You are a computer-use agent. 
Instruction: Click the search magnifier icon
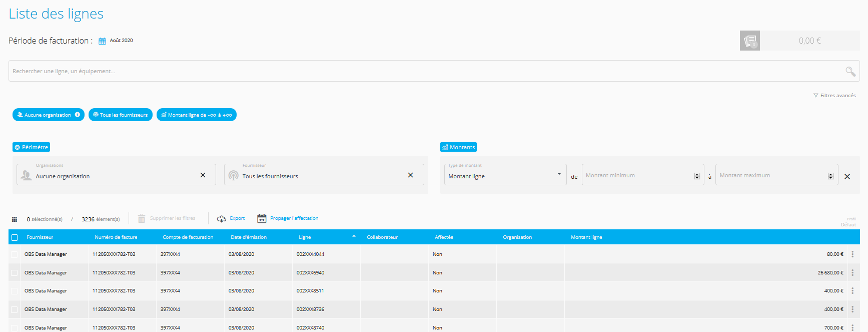[850, 71]
